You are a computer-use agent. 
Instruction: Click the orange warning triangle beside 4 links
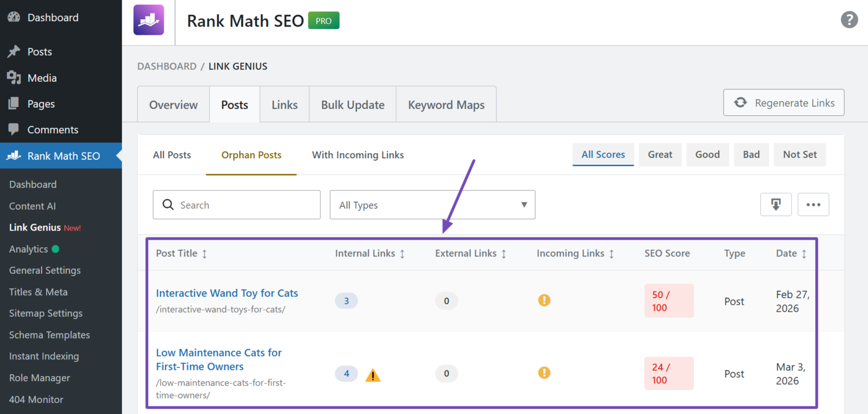[x=373, y=375]
